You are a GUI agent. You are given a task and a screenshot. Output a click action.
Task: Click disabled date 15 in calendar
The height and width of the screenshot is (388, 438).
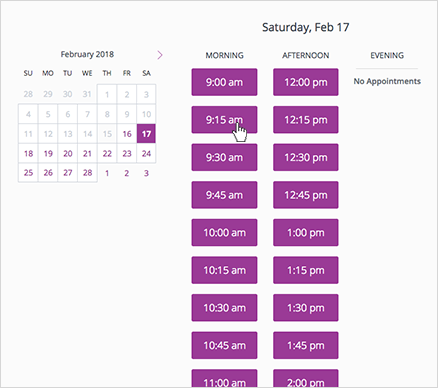coord(107,134)
